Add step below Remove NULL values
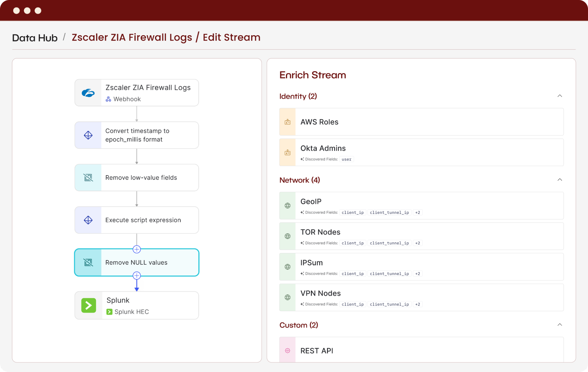 [x=136, y=276]
